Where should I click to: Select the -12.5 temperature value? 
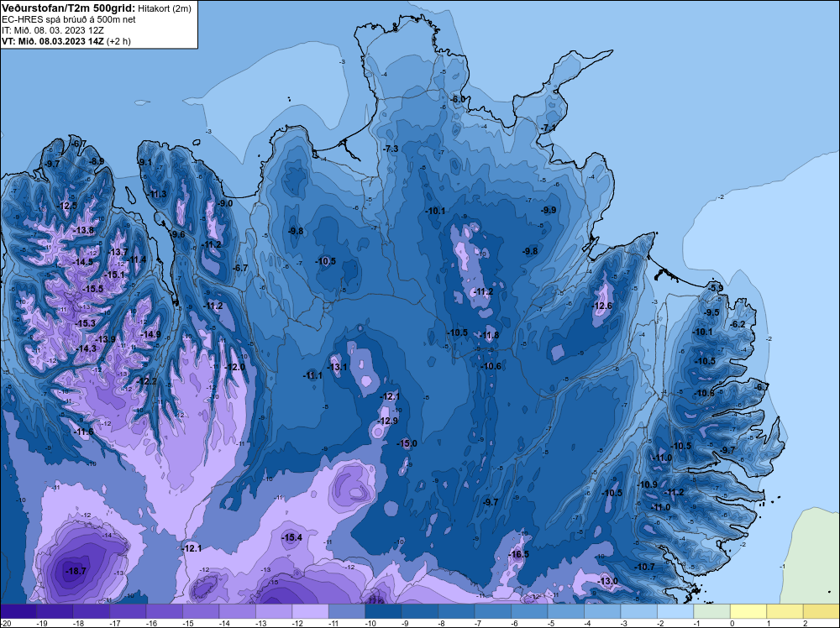[x=67, y=206]
